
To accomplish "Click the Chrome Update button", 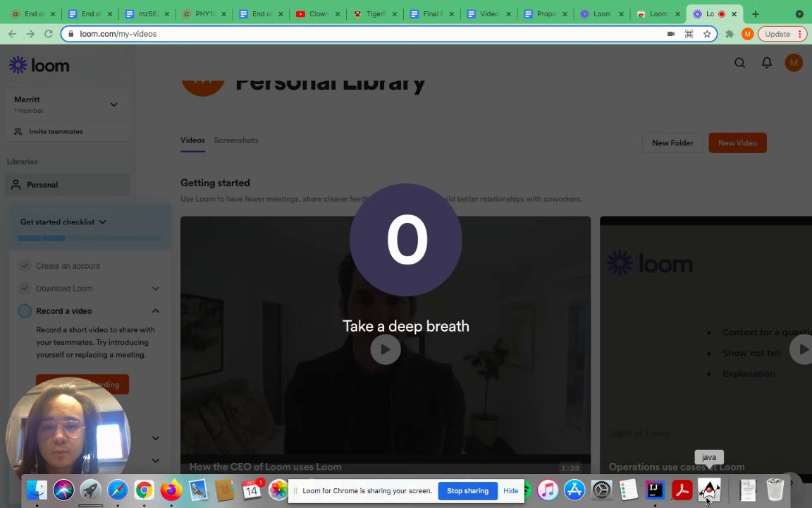I will [x=777, y=34].
